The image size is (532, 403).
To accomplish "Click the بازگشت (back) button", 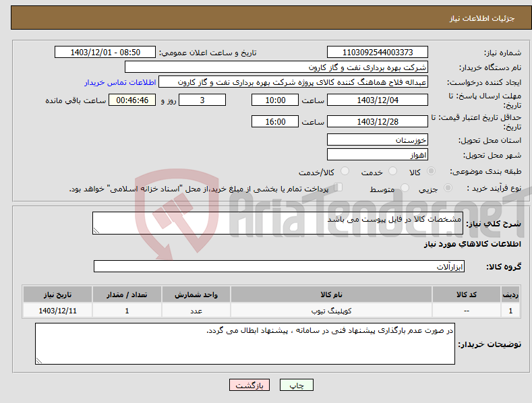I will [249, 385].
